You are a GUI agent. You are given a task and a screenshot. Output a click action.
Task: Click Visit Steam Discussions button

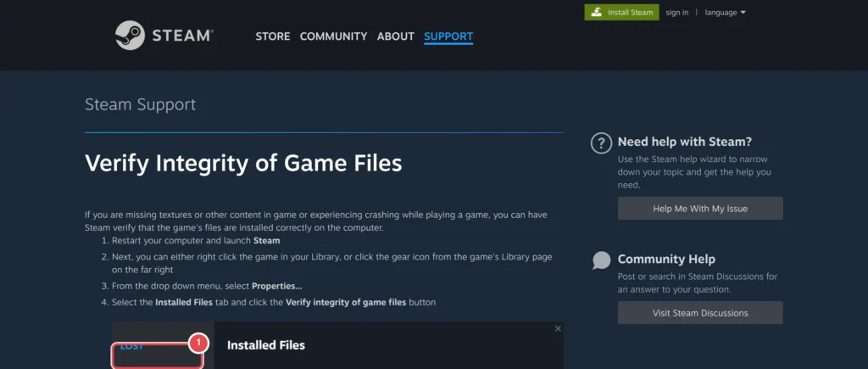click(700, 313)
